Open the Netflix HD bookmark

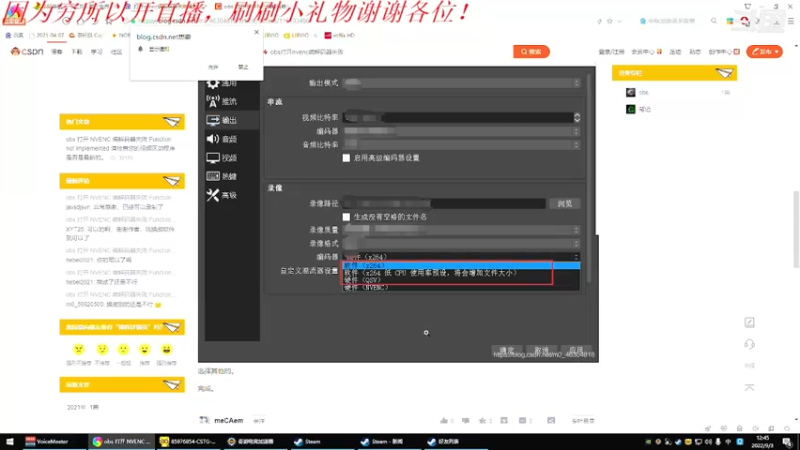coord(339,35)
